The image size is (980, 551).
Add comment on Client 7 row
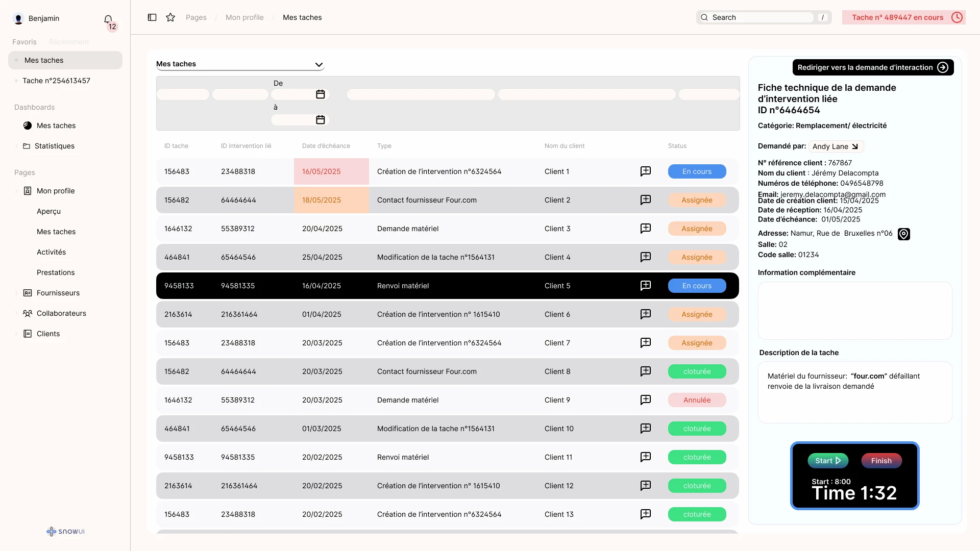(646, 343)
